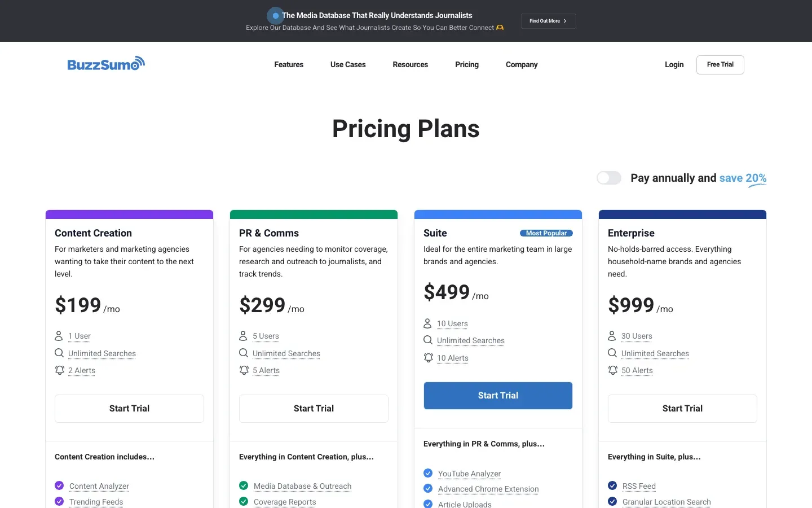
Task: Click Unlimited Searches in Enterprise plan
Action: point(655,353)
